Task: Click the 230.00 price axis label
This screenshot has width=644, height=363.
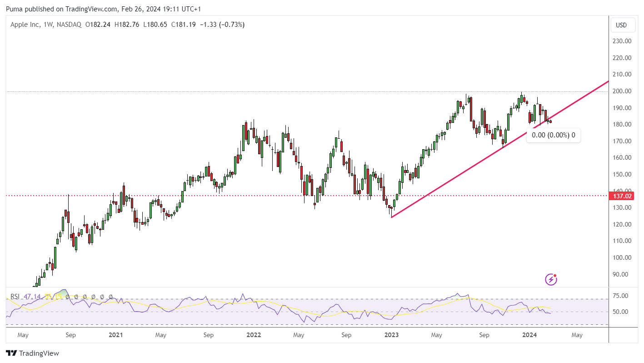Action: [622, 41]
